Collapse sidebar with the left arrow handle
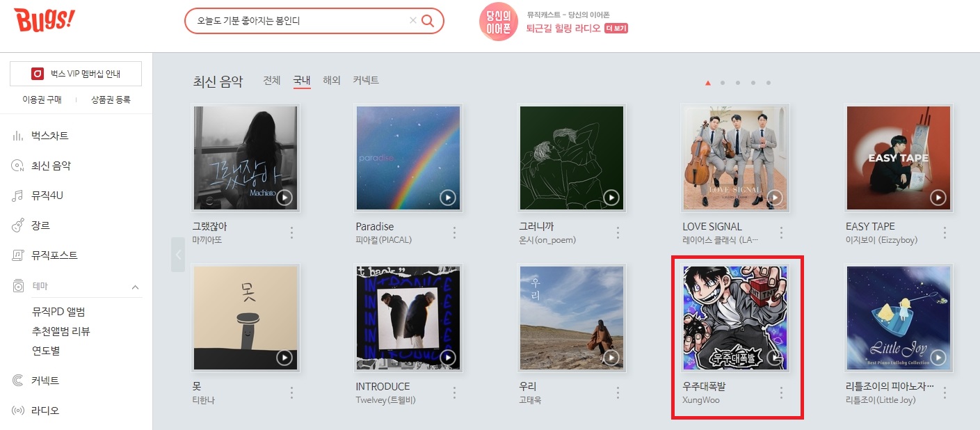This screenshot has width=980, height=430. (x=178, y=254)
